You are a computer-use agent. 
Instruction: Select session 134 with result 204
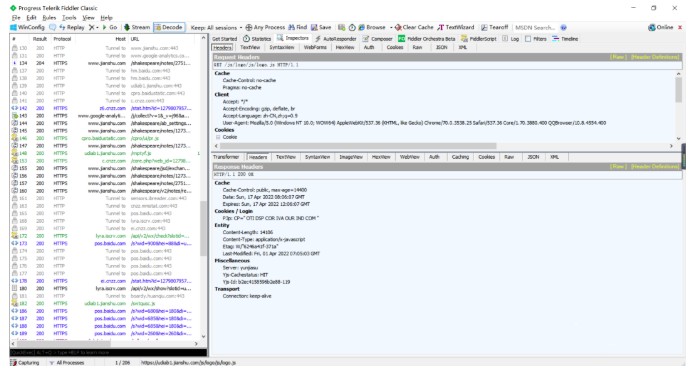104,63
